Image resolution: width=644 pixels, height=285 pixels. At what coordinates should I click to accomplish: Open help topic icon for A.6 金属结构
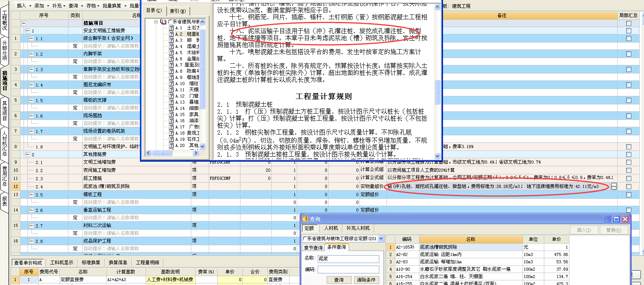[171, 59]
